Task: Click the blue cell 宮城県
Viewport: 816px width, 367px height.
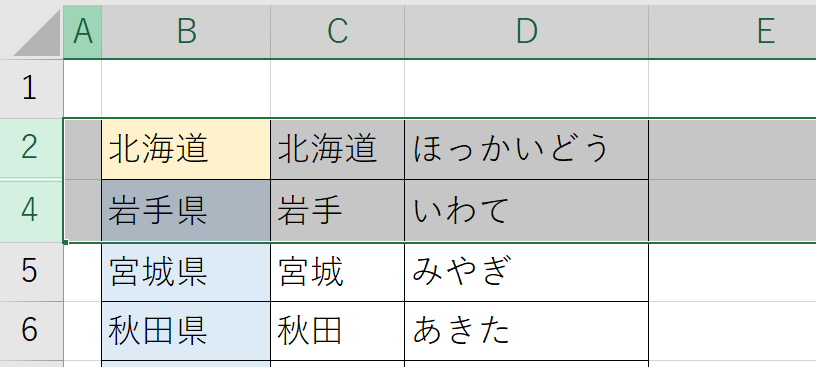Action: [186, 272]
